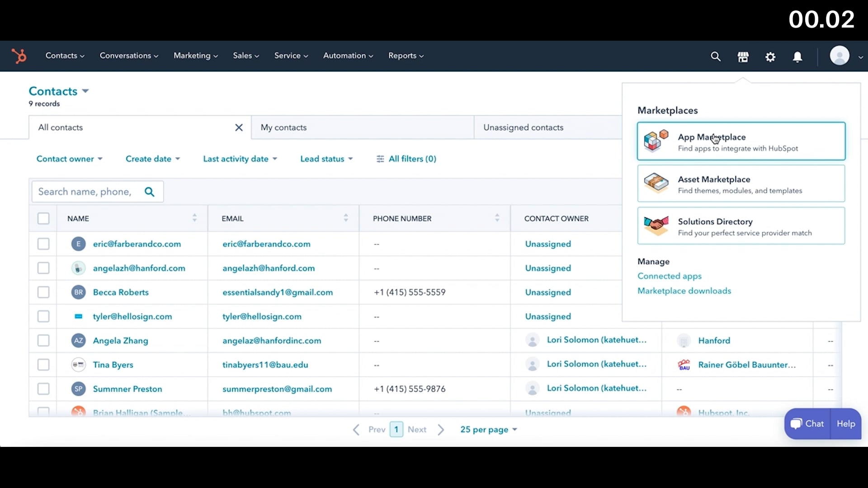Expand the Contact owner filter
868x488 pixels.
(70, 159)
